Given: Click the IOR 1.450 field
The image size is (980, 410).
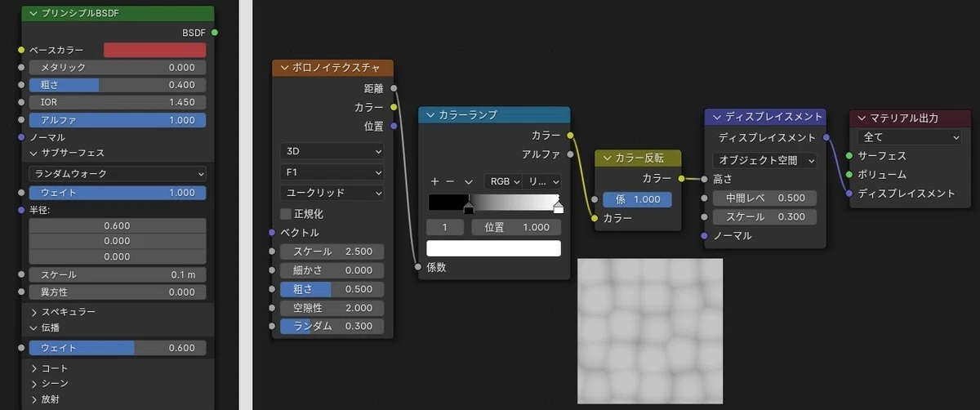Looking at the screenshot, I should tap(118, 102).
